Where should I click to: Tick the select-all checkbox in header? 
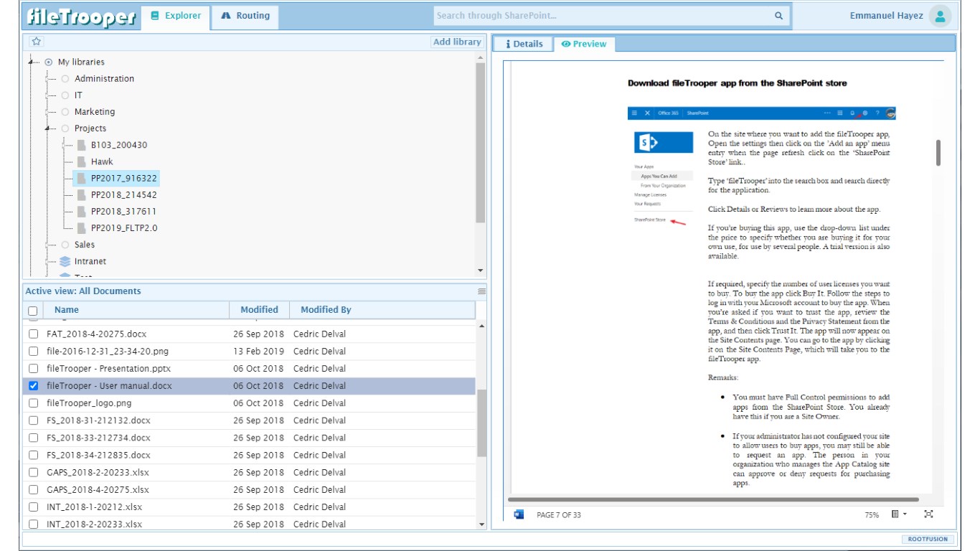(32, 311)
